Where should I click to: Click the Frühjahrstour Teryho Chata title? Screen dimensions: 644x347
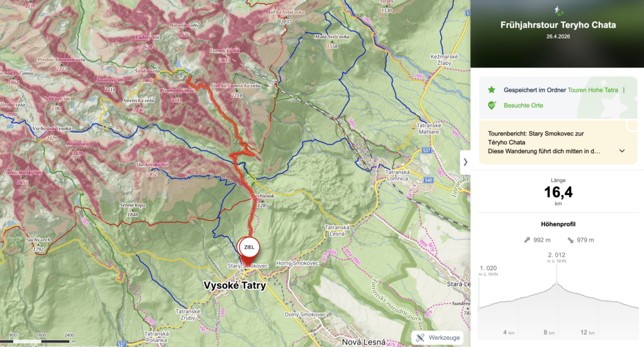[x=558, y=25]
